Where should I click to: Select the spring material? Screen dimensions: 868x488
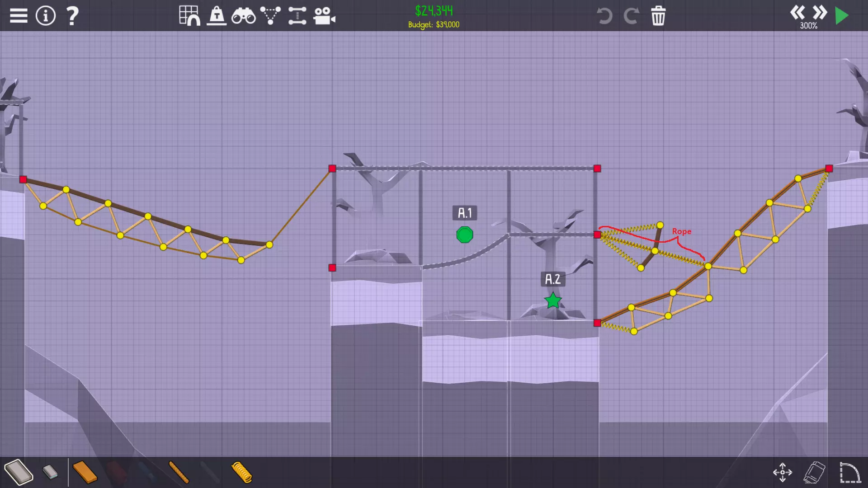pyautogui.click(x=241, y=472)
